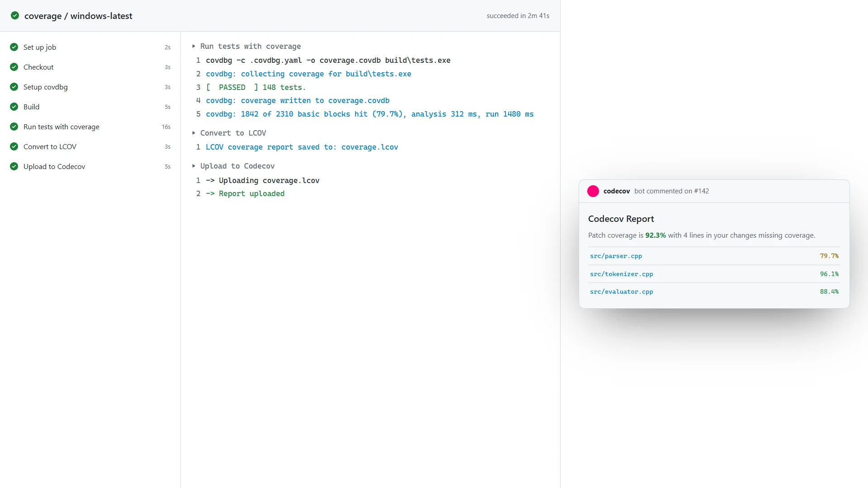
Task: Click the check icon for Upload to Codecov
Action: coord(14,166)
